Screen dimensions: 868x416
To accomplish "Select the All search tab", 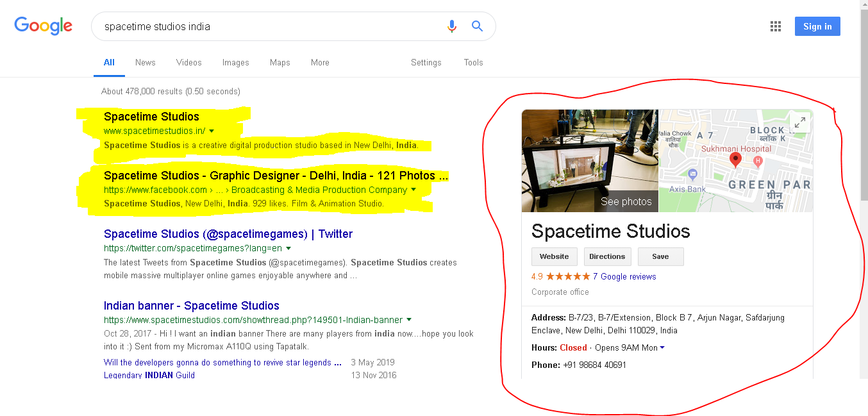I will pos(109,62).
